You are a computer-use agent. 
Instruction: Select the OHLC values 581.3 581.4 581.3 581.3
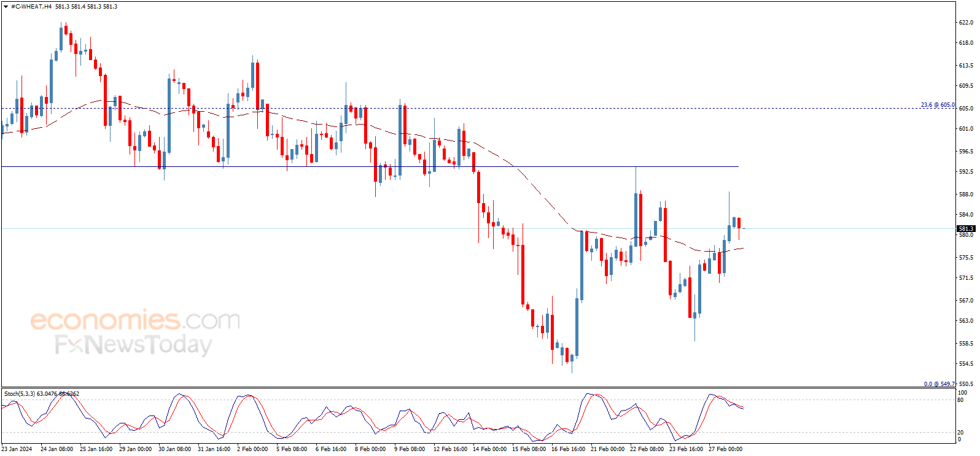[x=86, y=7]
